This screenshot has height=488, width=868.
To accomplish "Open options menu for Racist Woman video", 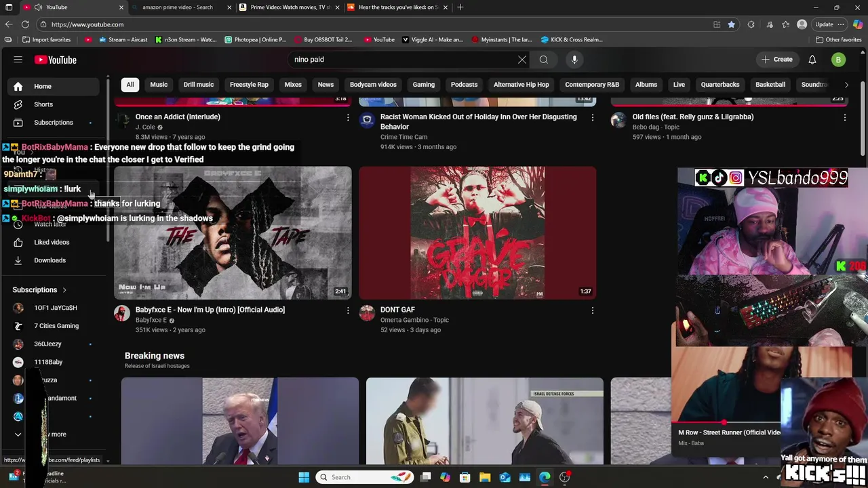I will pyautogui.click(x=593, y=117).
